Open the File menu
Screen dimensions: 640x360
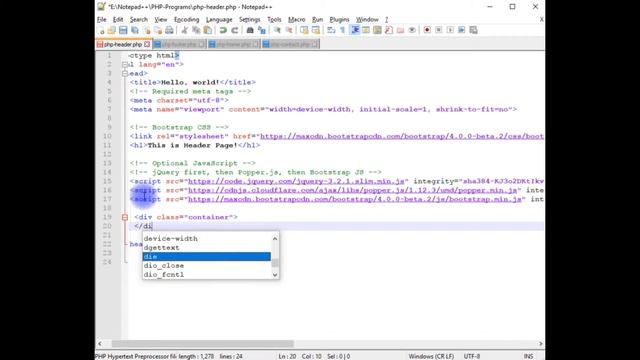click(x=102, y=20)
